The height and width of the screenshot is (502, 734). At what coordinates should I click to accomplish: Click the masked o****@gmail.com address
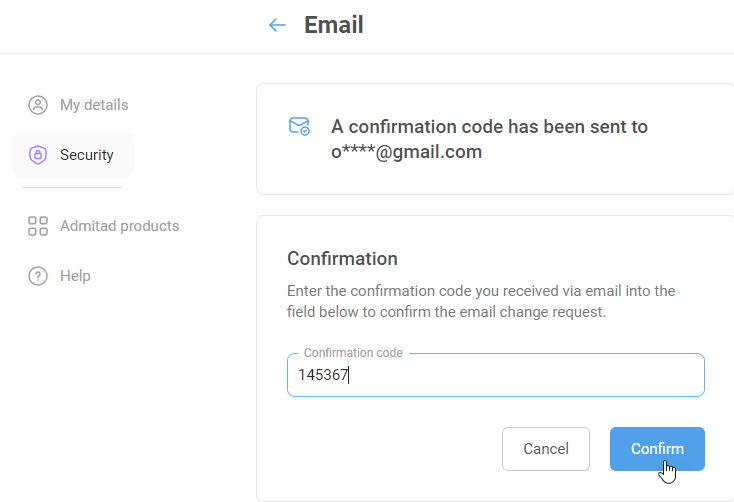(x=406, y=152)
